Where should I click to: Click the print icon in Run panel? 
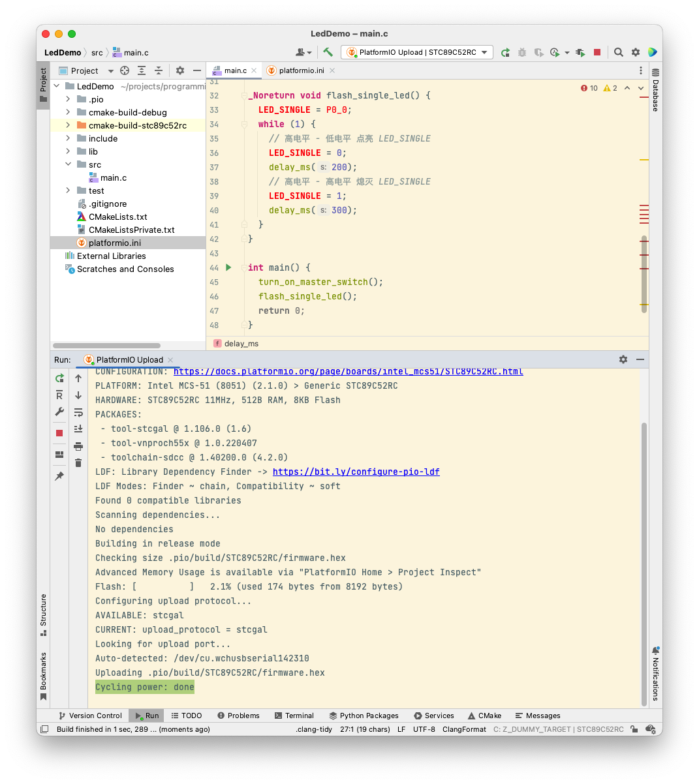(x=78, y=446)
